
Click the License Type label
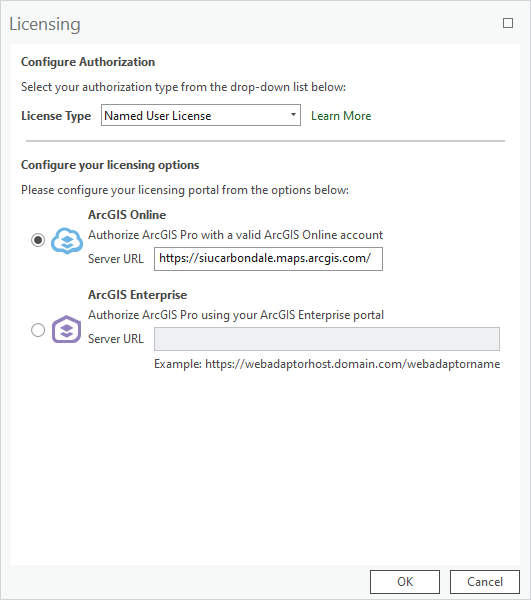click(x=56, y=116)
